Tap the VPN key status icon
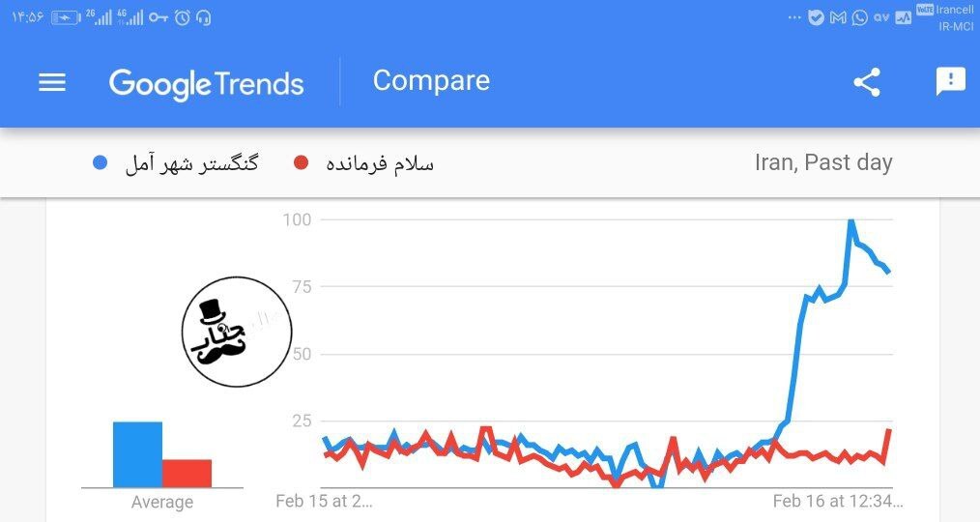 [159, 17]
